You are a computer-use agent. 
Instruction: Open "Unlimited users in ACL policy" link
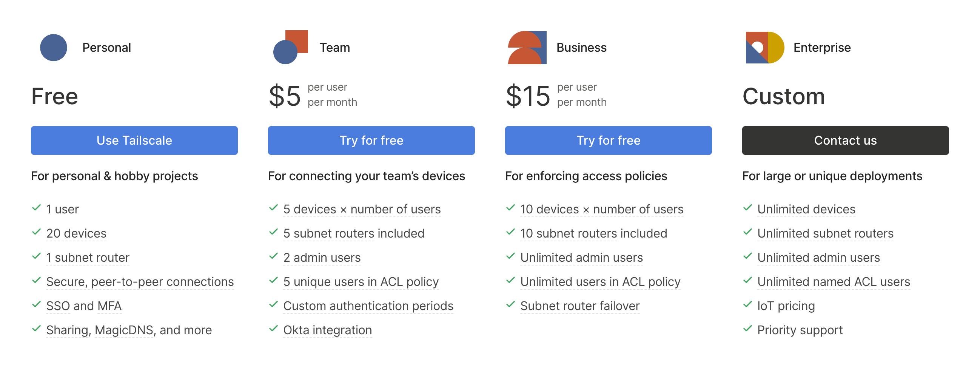(600, 282)
